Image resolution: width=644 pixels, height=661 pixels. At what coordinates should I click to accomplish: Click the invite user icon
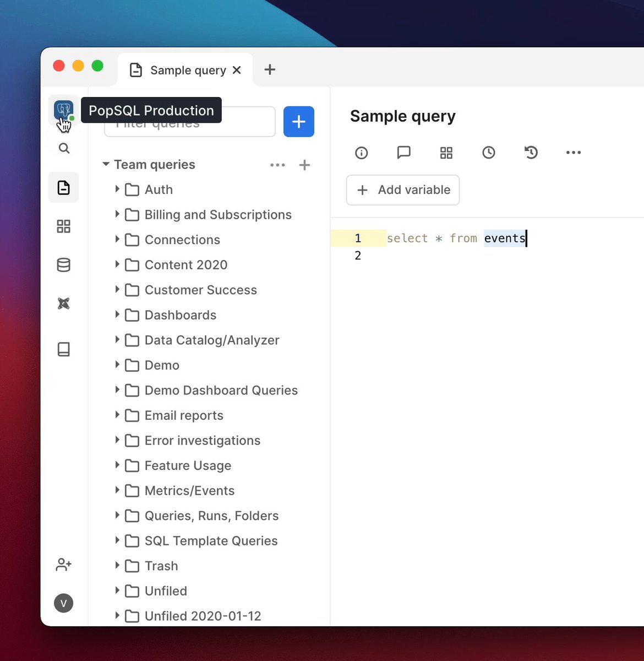point(64,565)
